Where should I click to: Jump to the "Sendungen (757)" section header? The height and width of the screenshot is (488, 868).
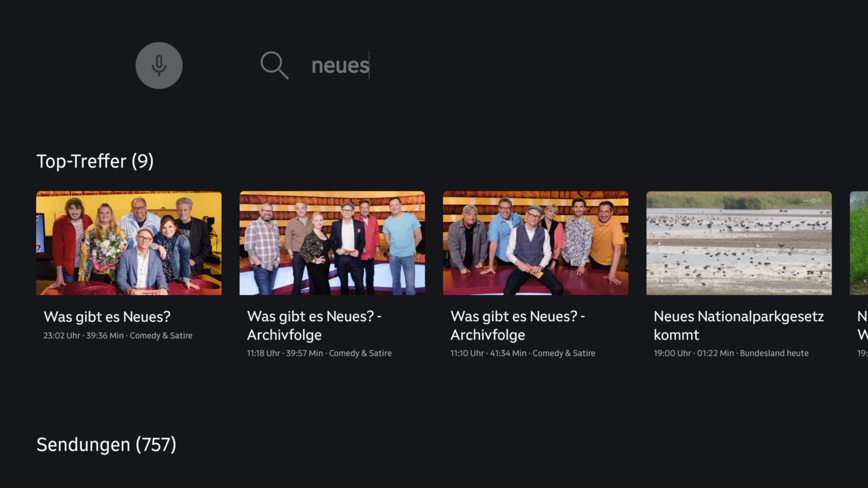[x=106, y=445]
